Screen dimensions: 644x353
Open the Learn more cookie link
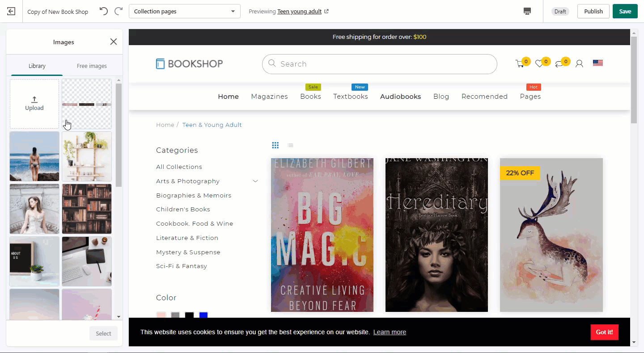pos(390,332)
